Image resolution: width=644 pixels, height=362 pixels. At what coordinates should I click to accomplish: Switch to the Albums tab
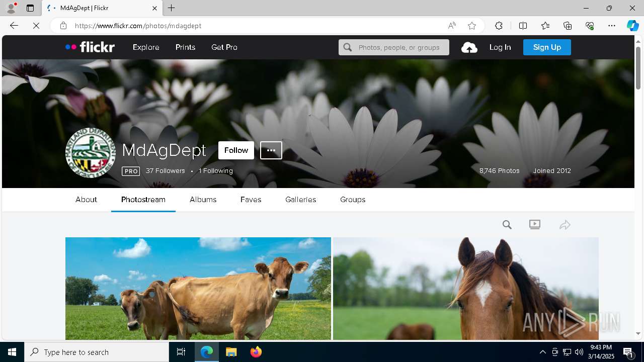click(x=203, y=200)
